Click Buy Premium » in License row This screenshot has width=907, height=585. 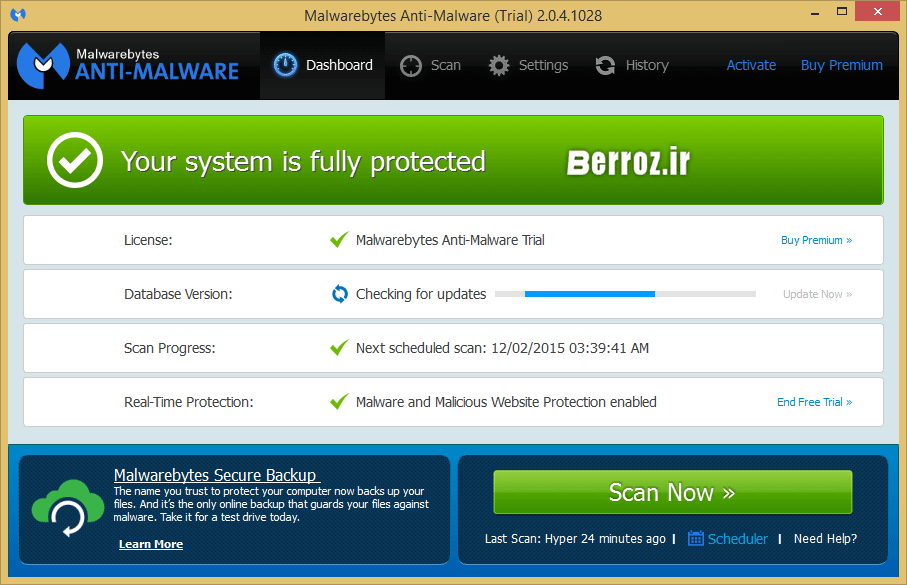click(x=816, y=240)
